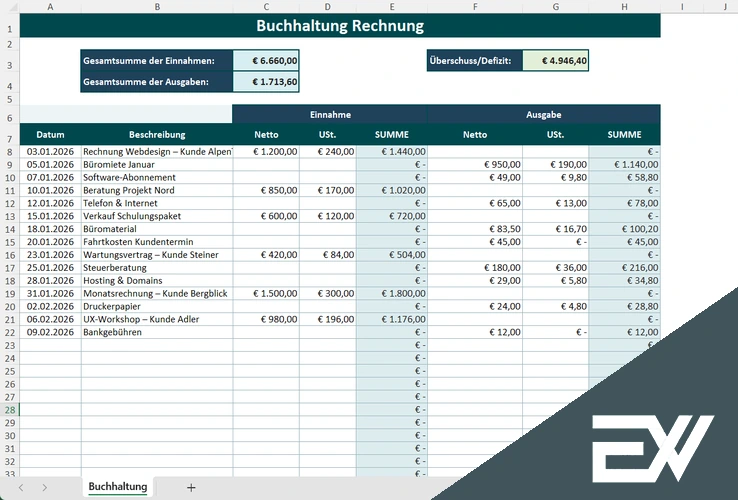Select expense netto € 49,00
The width and height of the screenshot is (738, 500).
click(x=475, y=177)
